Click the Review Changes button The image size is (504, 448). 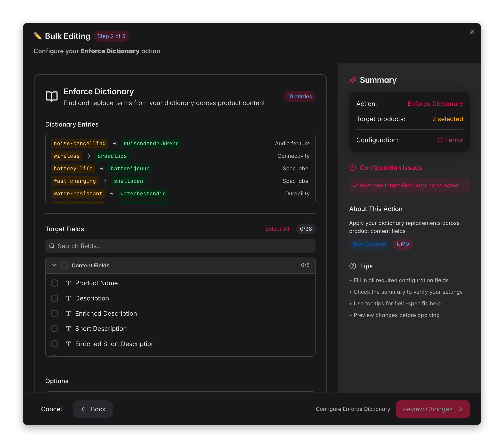tap(433, 409)
